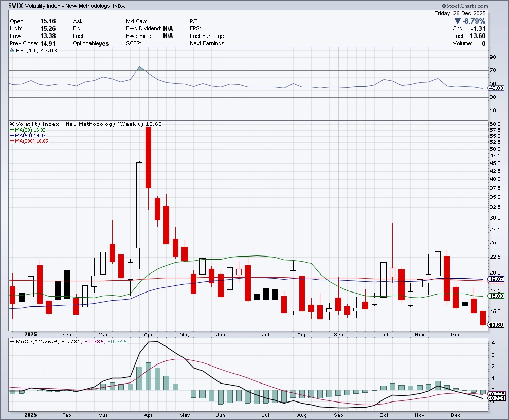Click the 16.83 MA(20) axis tag
Image resolution: width=509 pixels, height=420 pixels.
pyautogui.click(x=497, y=296)
